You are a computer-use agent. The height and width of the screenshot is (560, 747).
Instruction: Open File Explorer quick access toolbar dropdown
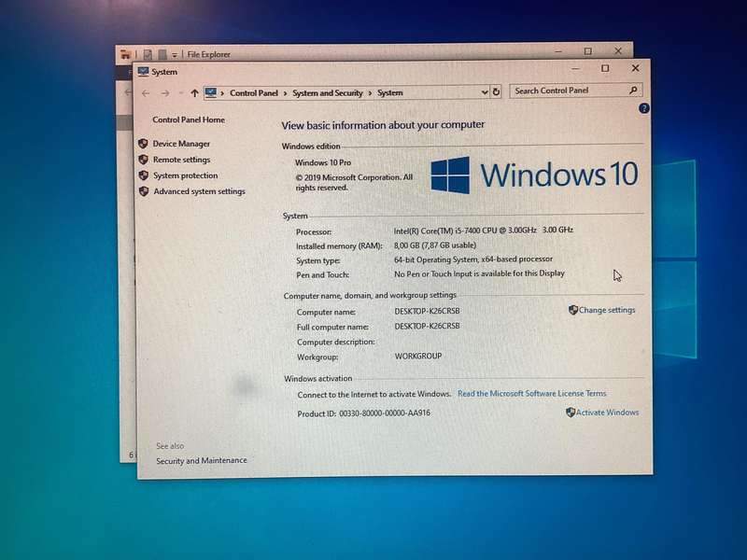(x=175, y=55)
